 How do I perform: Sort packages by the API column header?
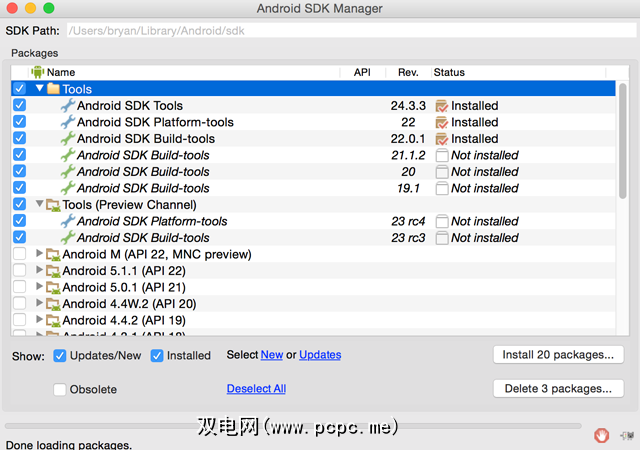pos(362,72)
